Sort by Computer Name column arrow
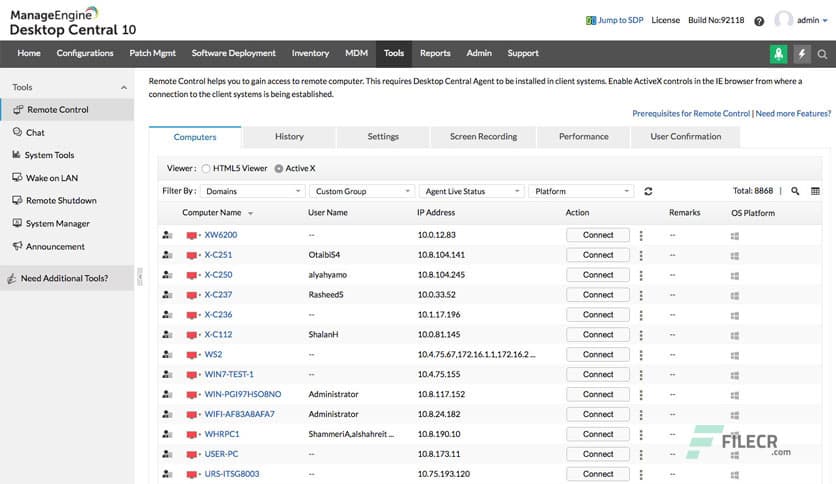 (x=250, y=213)
